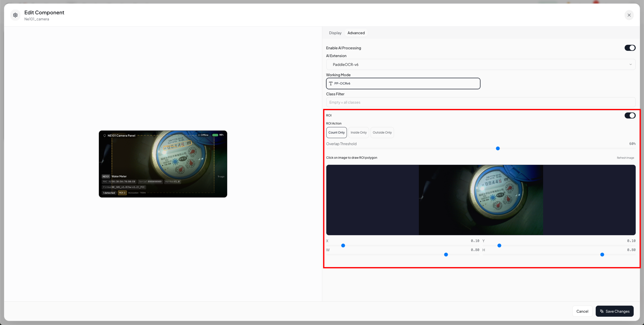
Task: Click the NE101 Camera Panel preview card
Action: point(163,164)
